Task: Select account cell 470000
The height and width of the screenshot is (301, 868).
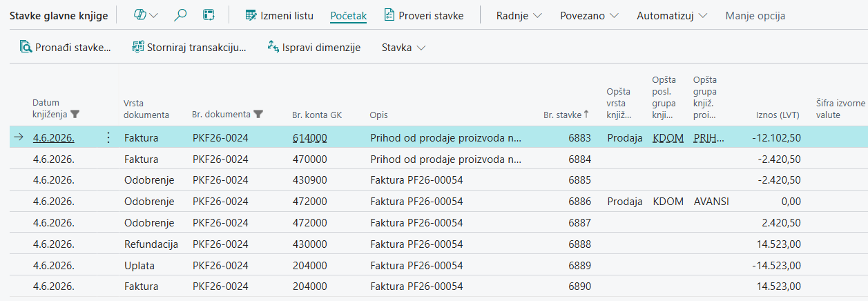Action: pyautogui.click(x=309, y=159)
